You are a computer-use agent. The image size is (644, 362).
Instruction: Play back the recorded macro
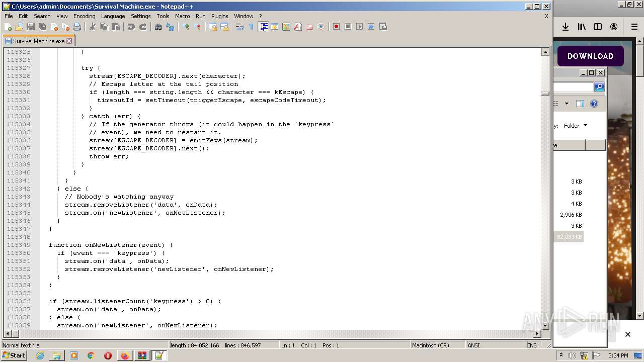click(360, 27)
